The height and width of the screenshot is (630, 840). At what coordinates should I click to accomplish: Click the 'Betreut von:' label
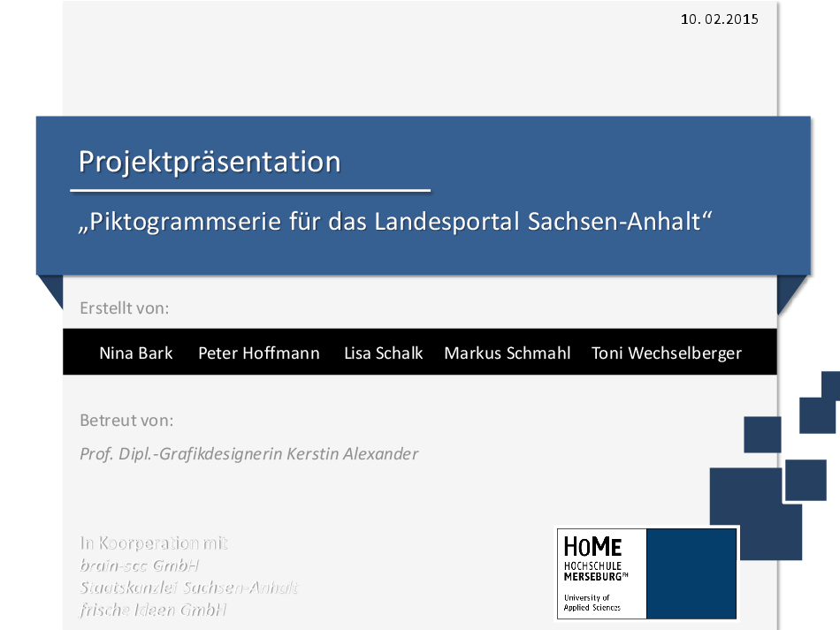tap(126, 420)
